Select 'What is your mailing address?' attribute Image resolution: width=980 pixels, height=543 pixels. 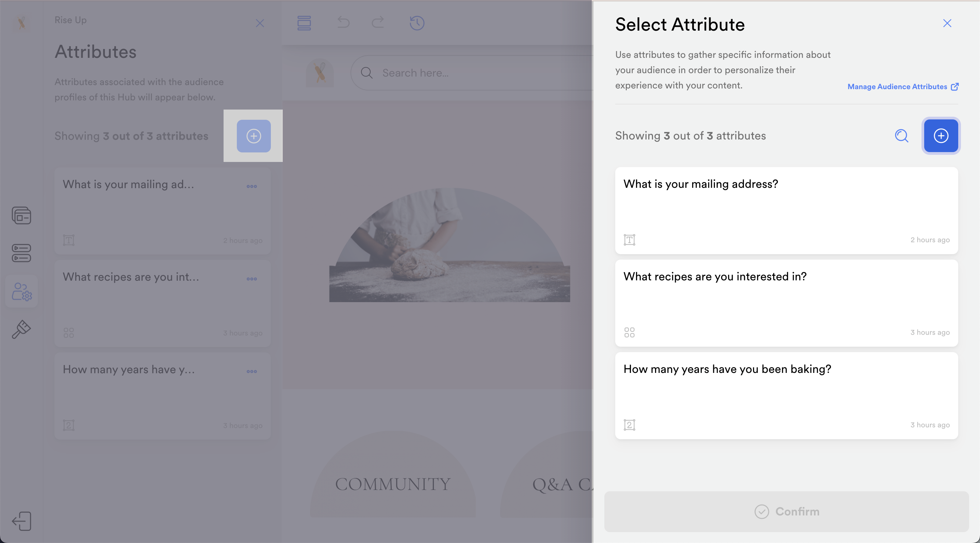pos(786,211)
